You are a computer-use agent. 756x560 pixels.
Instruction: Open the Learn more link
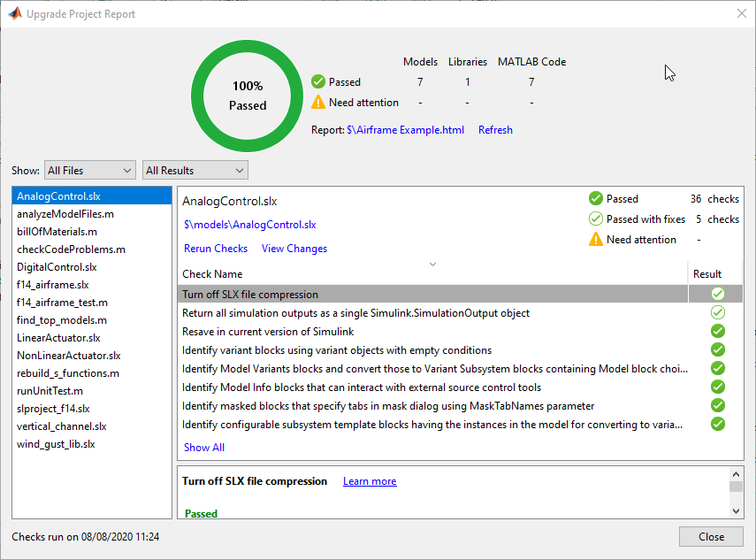[370, 481]
